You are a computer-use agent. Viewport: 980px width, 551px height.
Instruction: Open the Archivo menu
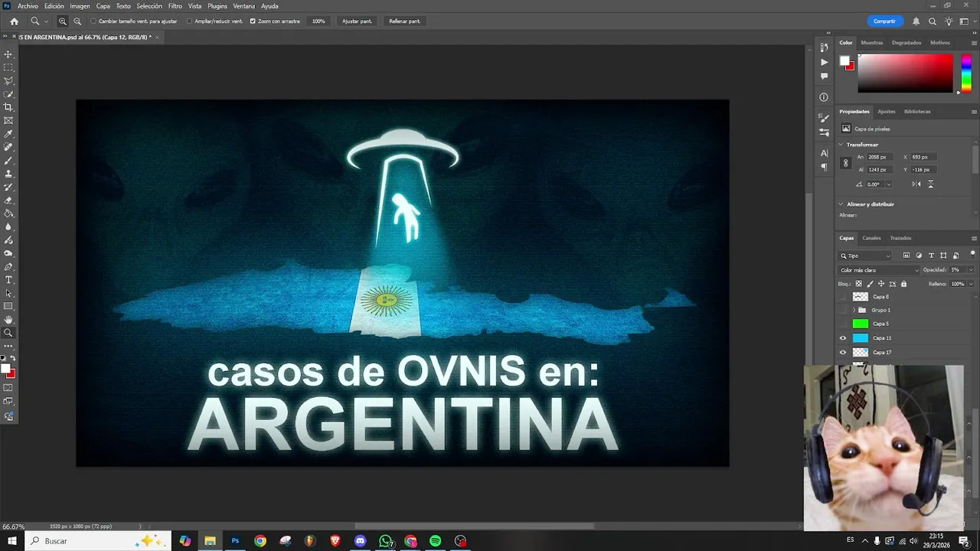click(x=28, y=6)
